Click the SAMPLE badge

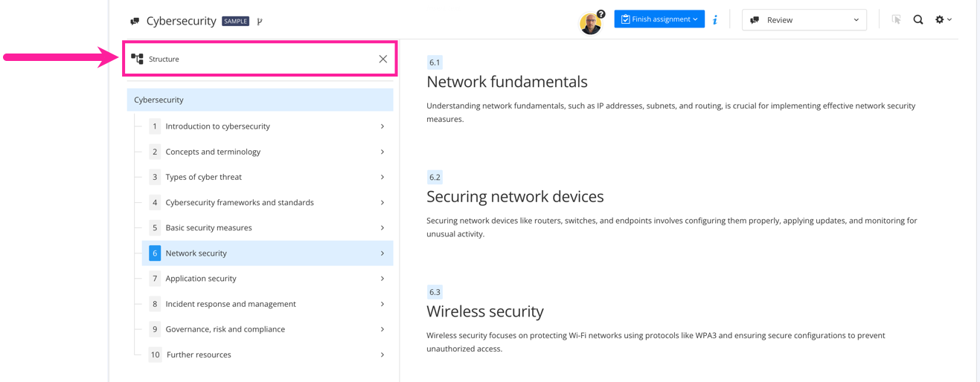235,22
